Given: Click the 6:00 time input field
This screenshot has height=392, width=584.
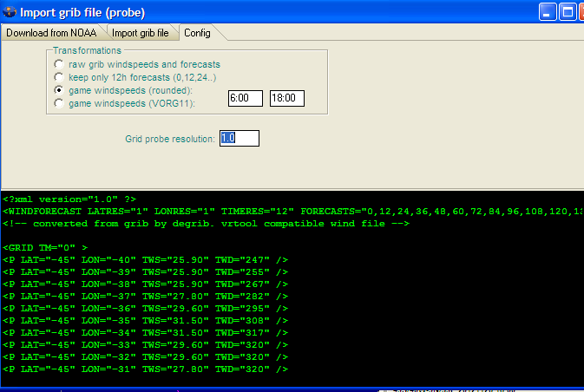Looking at the screenshot, I should pyautogui.click(x=245, y=99).
